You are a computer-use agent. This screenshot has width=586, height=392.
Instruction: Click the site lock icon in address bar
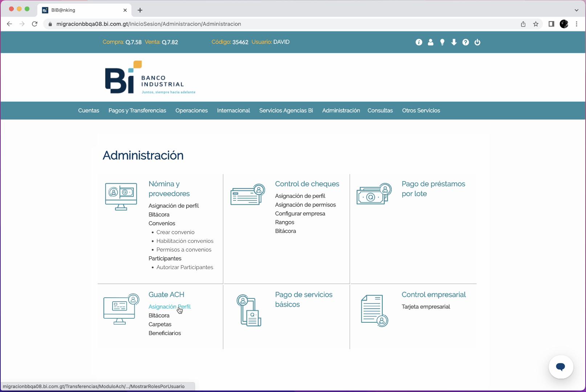click(50, 24)
